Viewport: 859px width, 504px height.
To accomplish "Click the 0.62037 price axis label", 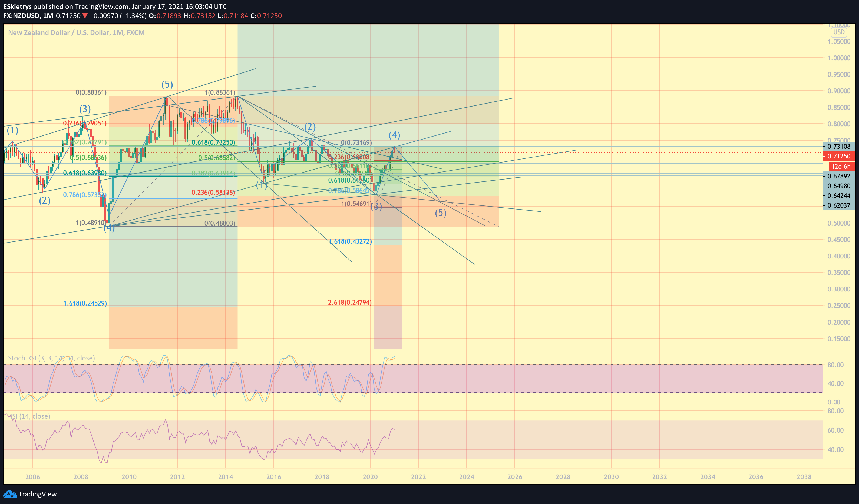I will click(839, 205).
